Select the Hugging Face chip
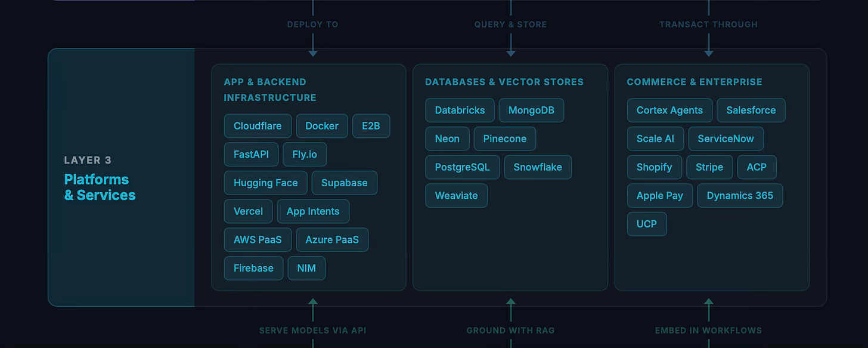868x348 pixels. pyautogui.click(x=266, y=183)
